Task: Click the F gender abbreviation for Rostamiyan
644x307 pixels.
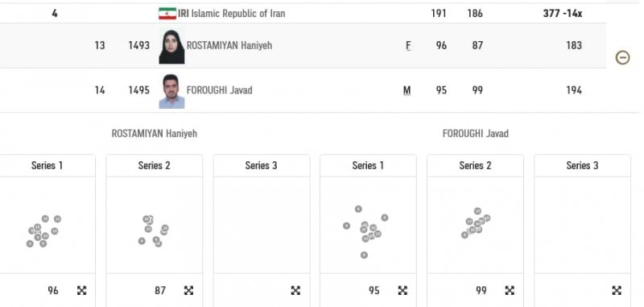Action: [x=408, y=46]
